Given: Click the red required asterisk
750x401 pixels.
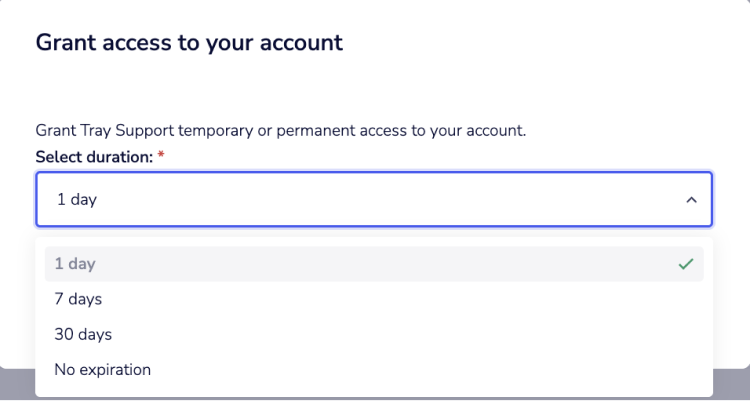Looking at the screenshot, I should click(161, 158).
